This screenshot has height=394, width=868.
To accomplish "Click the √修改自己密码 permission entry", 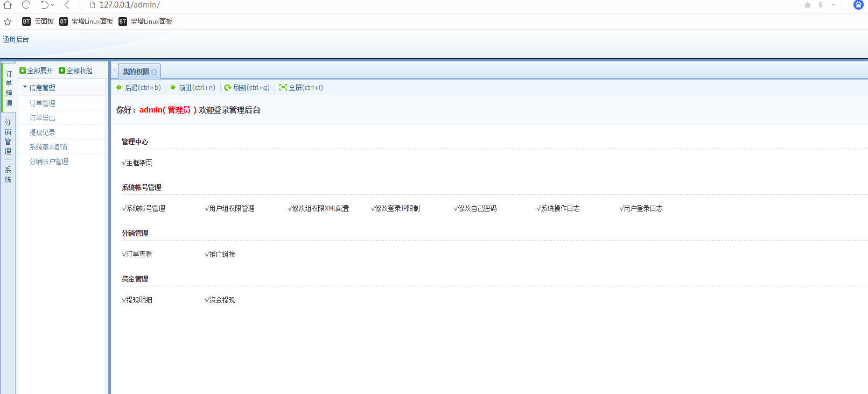I will pos(475,208).
